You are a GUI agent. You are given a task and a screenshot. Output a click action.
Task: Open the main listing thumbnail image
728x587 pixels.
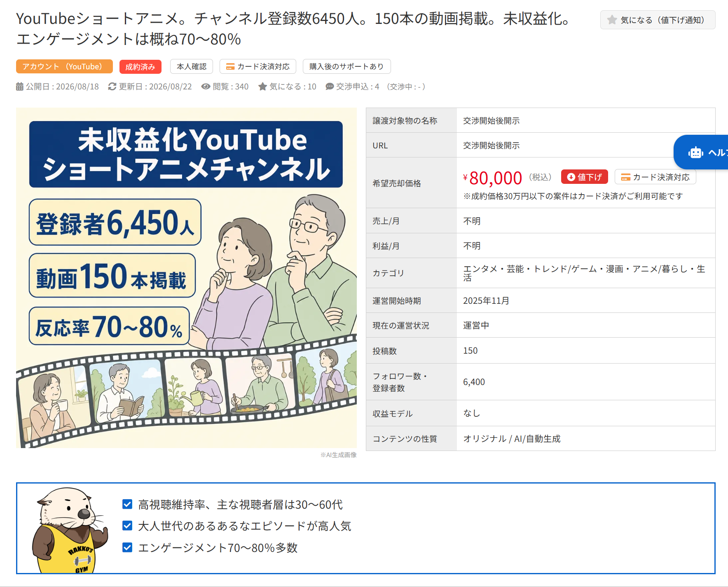pyautogui.click(x=186, y=278)
